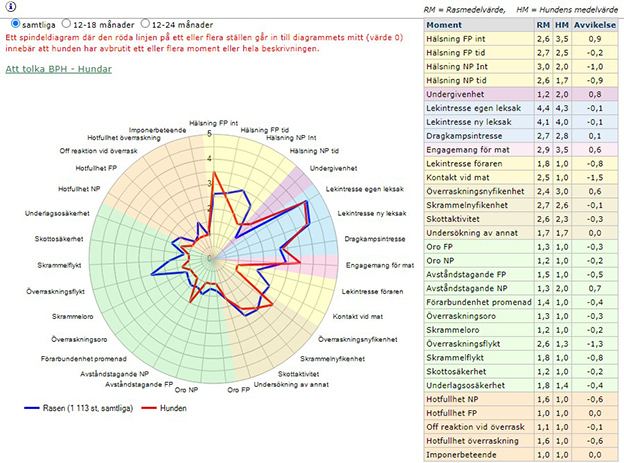Click the Engagemang för mat chart axis label
The image size is (624, 463).
point(380,265)
